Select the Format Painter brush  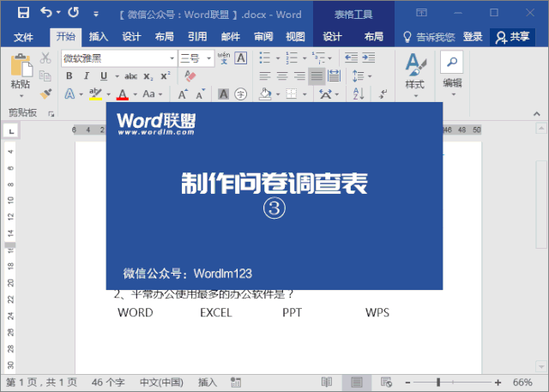coord(45,93)
